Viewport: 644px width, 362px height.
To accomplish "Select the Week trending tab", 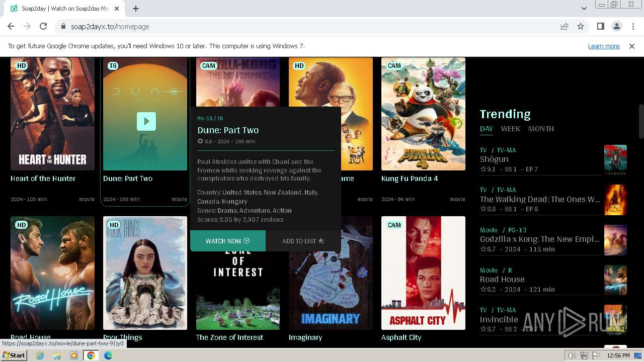I will coord(511,129).
